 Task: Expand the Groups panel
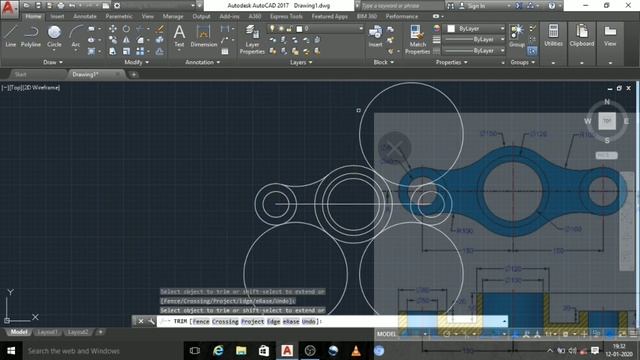pos(522,62)
